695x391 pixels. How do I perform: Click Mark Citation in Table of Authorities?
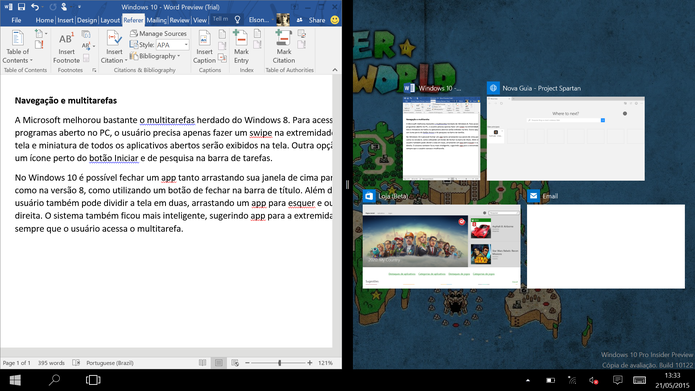point(284,47)
